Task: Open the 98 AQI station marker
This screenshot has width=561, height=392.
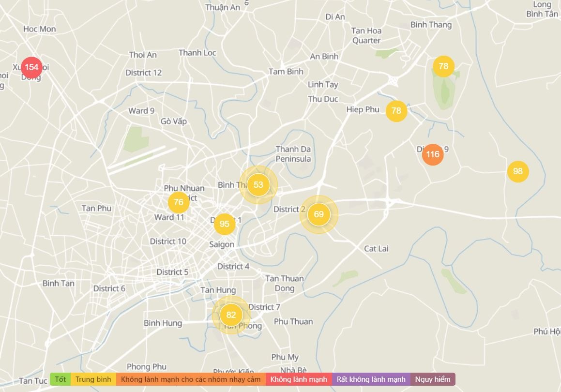Action: [x=517, y=171]
